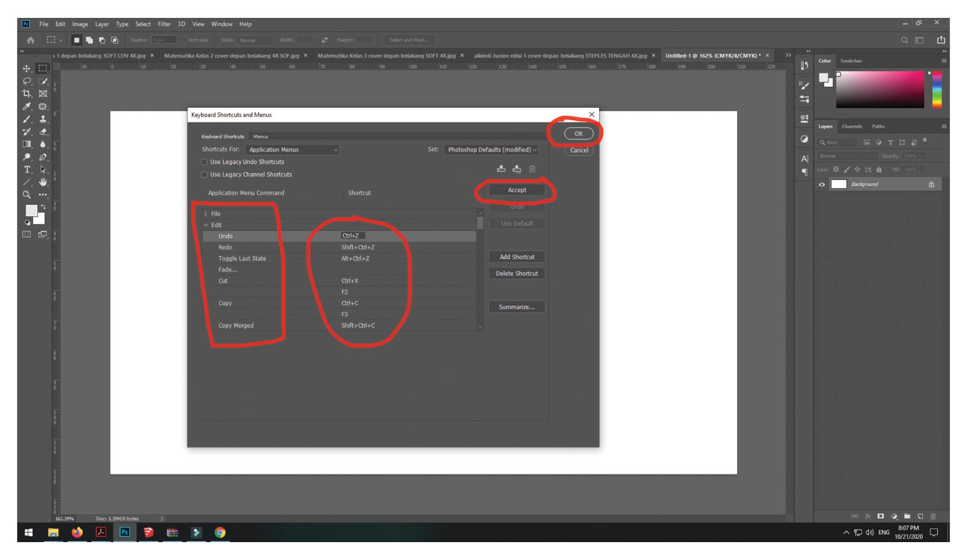Screen dimensions: 967x560
Task: Select the Hand tool
Action: 43,182
